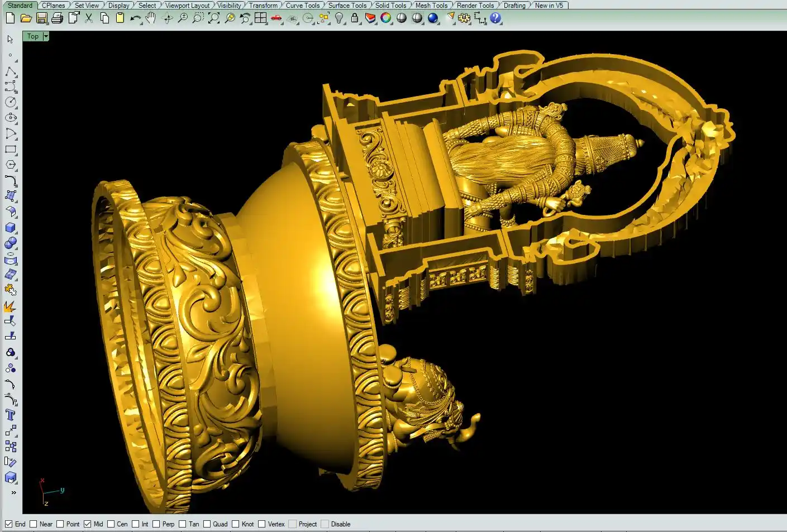Click the Undo arrow icon

135,18
